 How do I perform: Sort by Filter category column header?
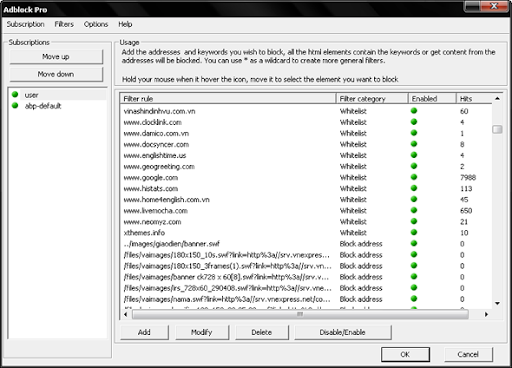pos(372,99)
